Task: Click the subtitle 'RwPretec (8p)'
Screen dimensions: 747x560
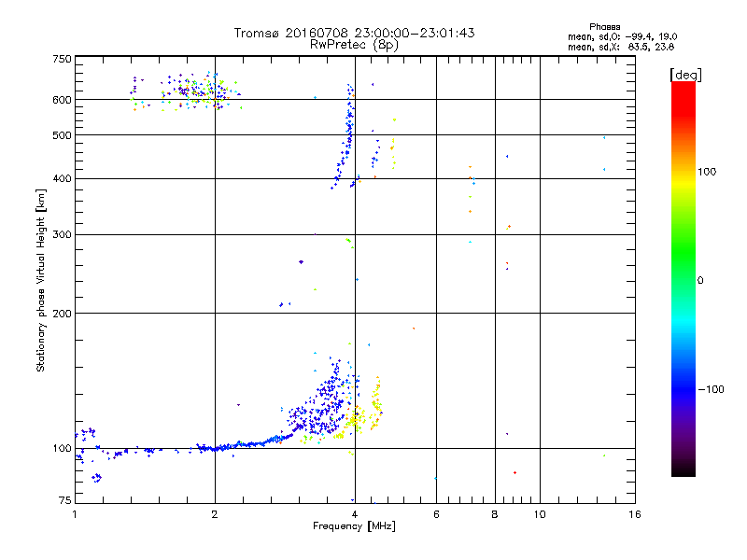Action: 354,45
